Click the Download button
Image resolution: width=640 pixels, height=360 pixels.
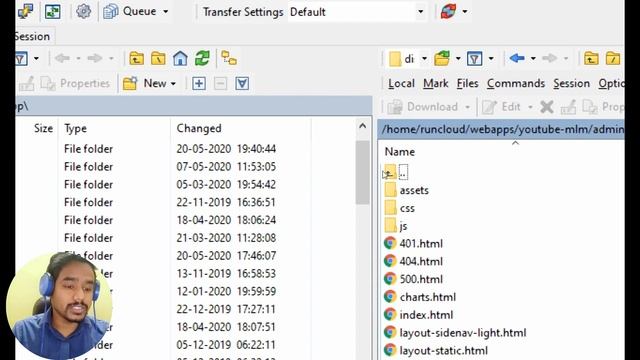point(423,107)
